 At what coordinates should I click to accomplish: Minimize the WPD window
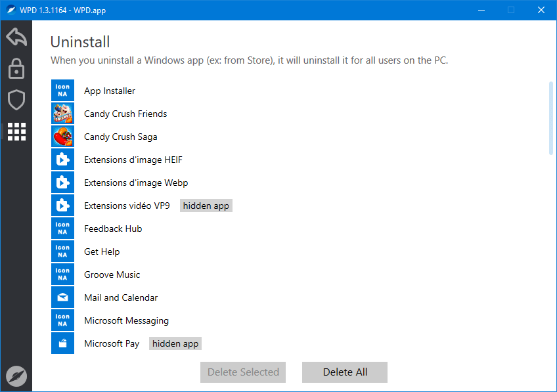coord(481,10)
